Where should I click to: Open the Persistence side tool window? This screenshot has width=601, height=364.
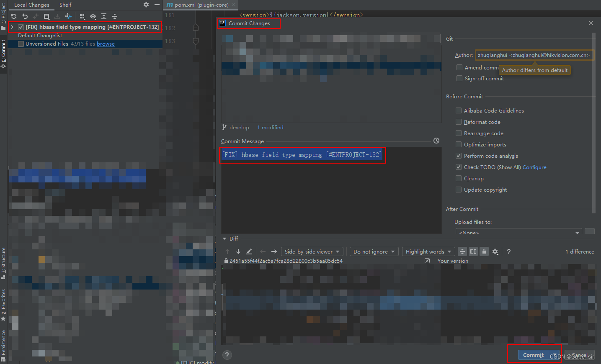[x=3, y=346]
